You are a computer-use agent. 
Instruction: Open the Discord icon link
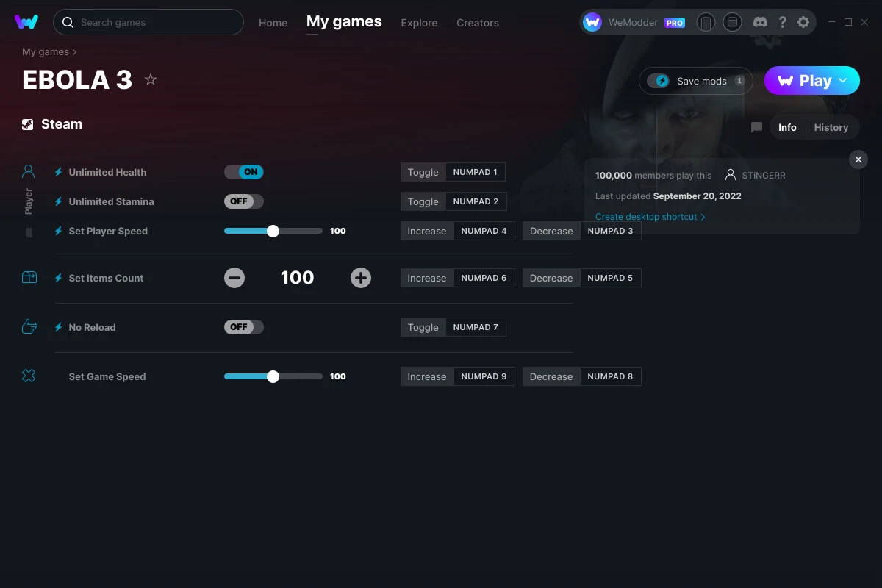pyautogui.click(x=760, y=23)
